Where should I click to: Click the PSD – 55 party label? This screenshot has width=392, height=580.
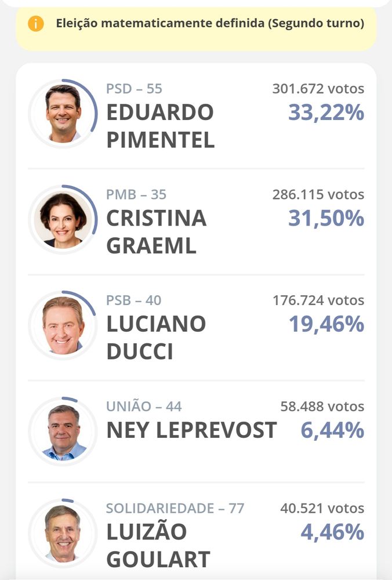coord(134,89)
